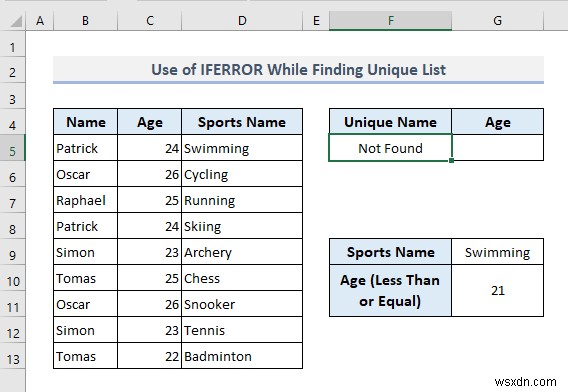This screenshot has height=392, width=568.
Task: Select the 'Badminton' cell
Action: tap(242, 356)
